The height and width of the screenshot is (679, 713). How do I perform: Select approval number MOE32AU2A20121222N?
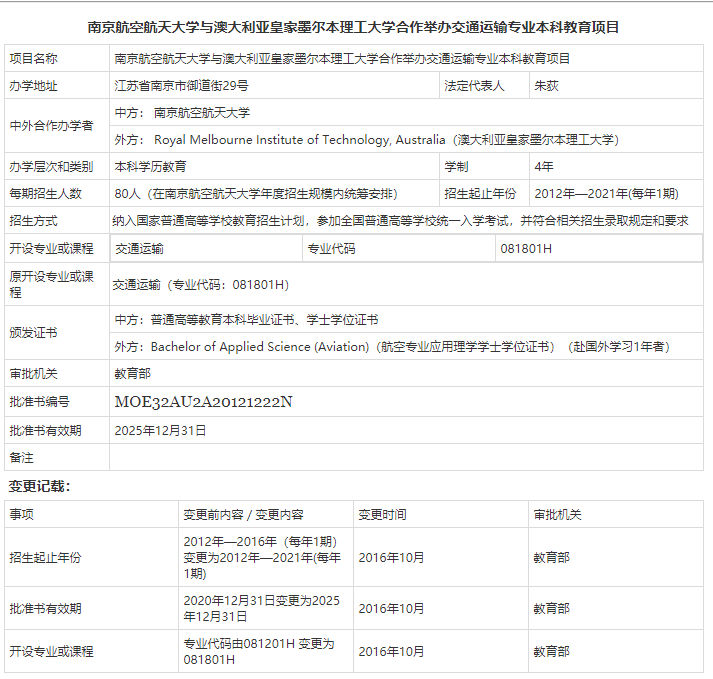tap(203, 402)
